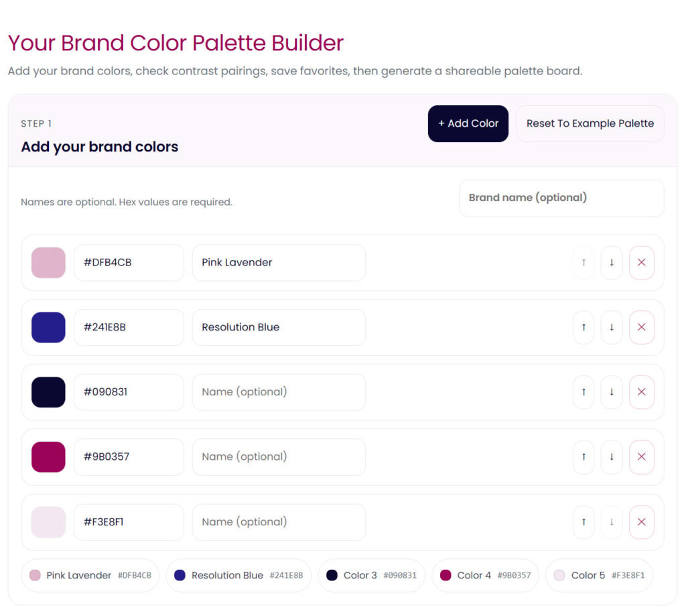Click the dark #090831 swatch
This screenshot has width=686, height=616.
48,392
